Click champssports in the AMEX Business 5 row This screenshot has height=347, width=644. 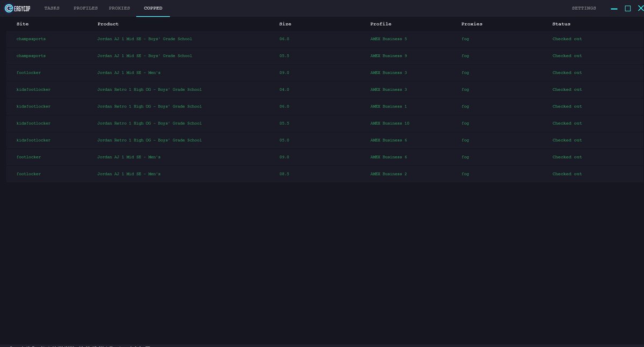pyautogui.click(x=31, y=39)
